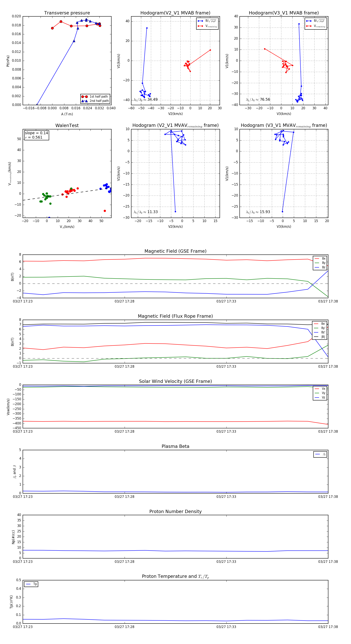The image size is (351, 644).
Task: Click the Bx' legend label in Flux Rope plot
Action: [x=323, y=324]
